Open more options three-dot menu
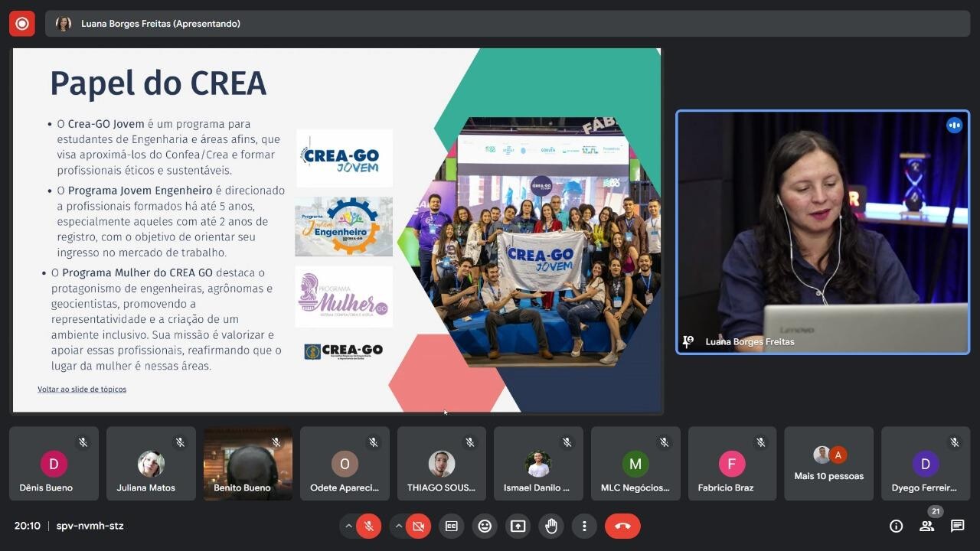The width and height of the screenshot is (980, 551). (x=584, y=526)
